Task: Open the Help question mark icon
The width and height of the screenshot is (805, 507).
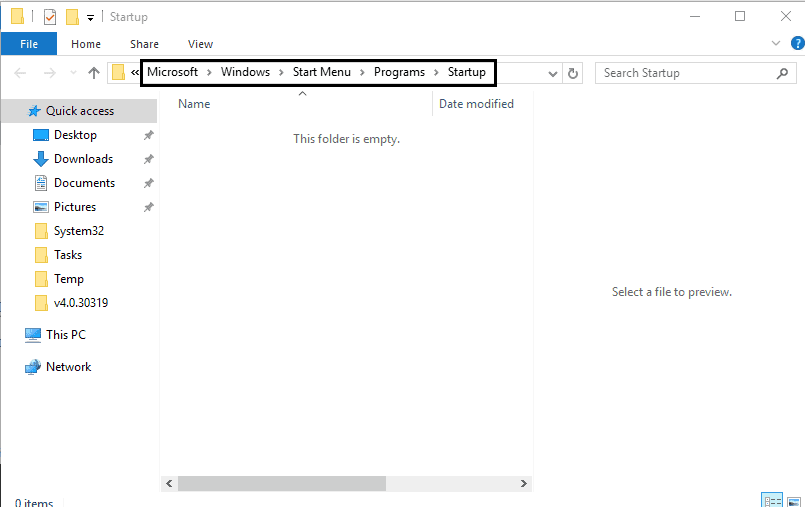Action: pos(798,44)
